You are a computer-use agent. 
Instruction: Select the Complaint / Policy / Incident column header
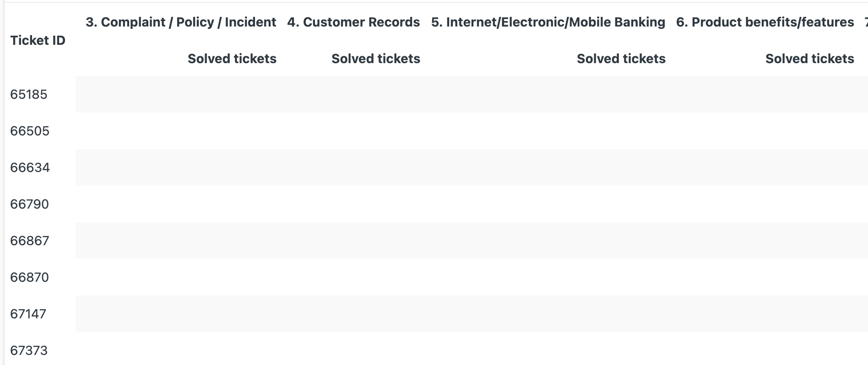[181, 22]
